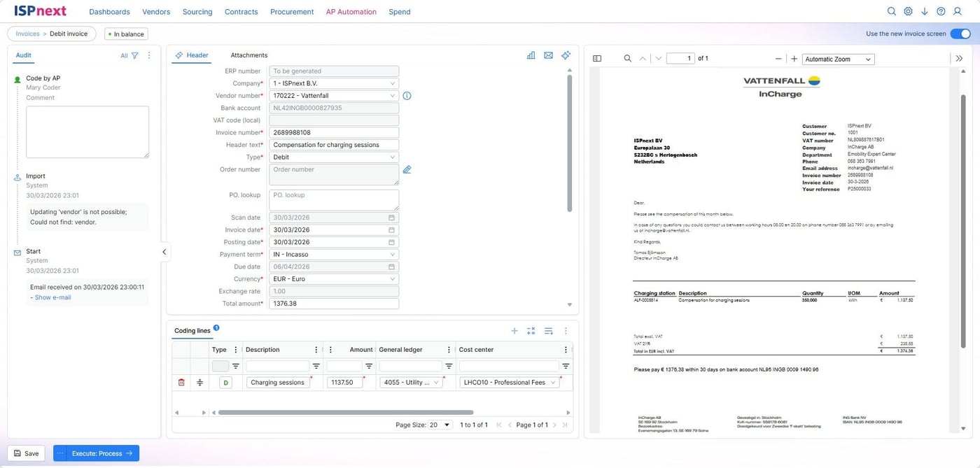Viewport: 980px width, 468px height.
Task: Toggle the PDF viewer sidebar
Action: coord(597,59)
